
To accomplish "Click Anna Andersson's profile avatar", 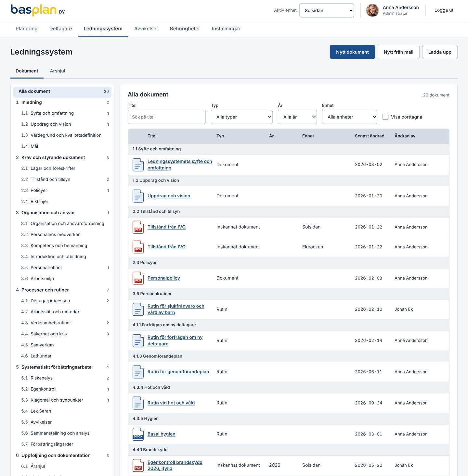I will click(x=372, y=10).
